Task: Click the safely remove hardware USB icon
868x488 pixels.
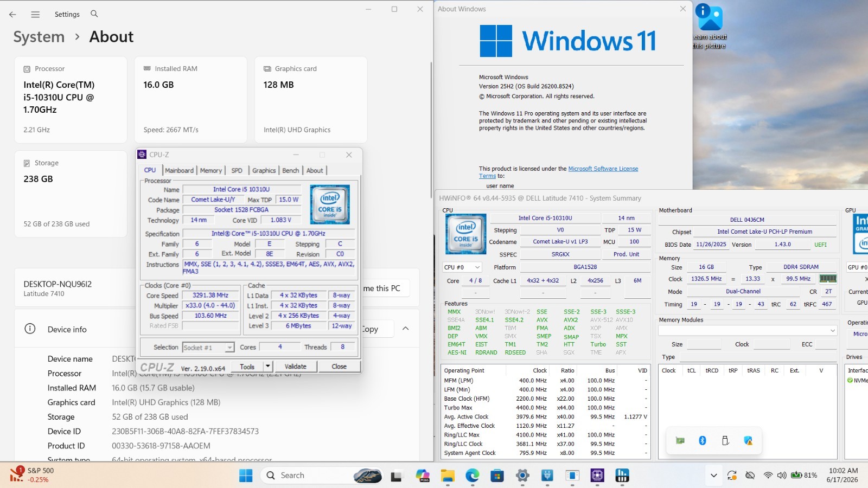Action: (x=725, y=441)
